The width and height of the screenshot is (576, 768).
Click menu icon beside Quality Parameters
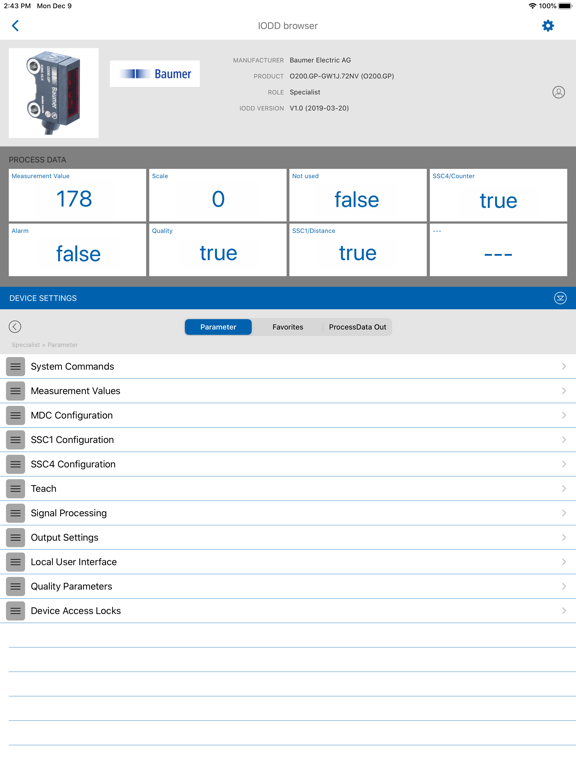click(16, 587)
